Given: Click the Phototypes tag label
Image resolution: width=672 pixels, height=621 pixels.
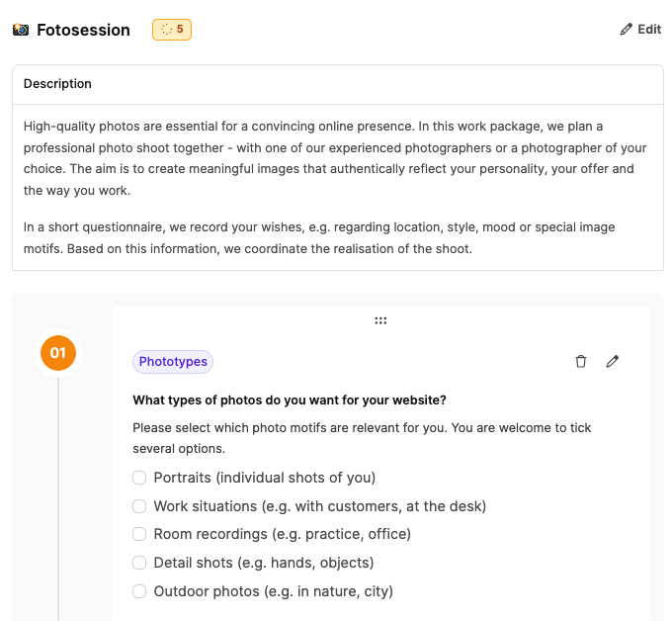Looking at the screenshot, I should click(x=173, y=362).
